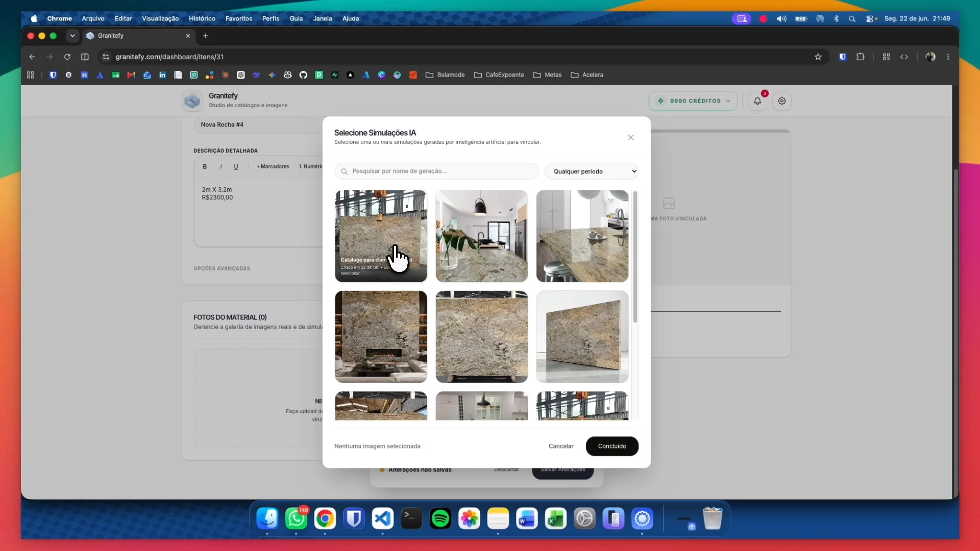
Task: Toggle the Chrome side panel
Action: click(85, 57)
